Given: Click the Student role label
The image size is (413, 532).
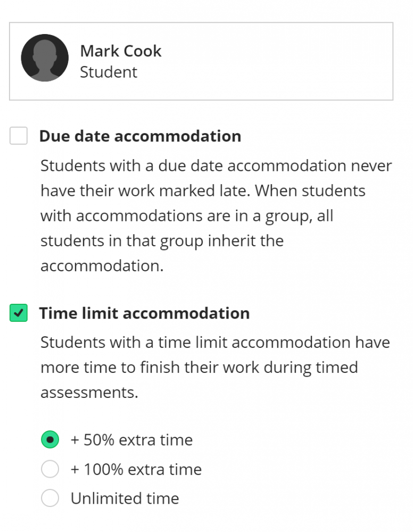Looking at the screenshot, I should (109, 72).
